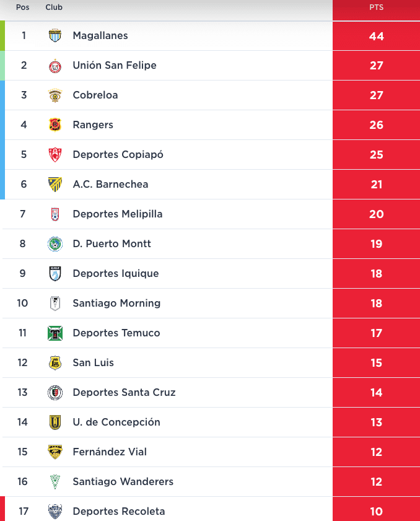Open the Santiago Morning team name
The image size is (420, 521).
tap(116, 303)
